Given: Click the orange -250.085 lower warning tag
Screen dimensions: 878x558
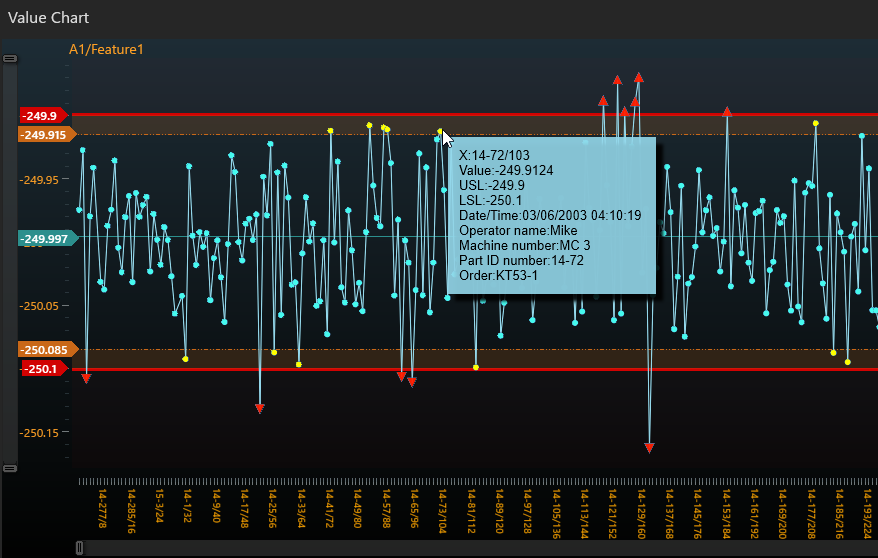Looking at the screenshot, I should pos(45,350).
